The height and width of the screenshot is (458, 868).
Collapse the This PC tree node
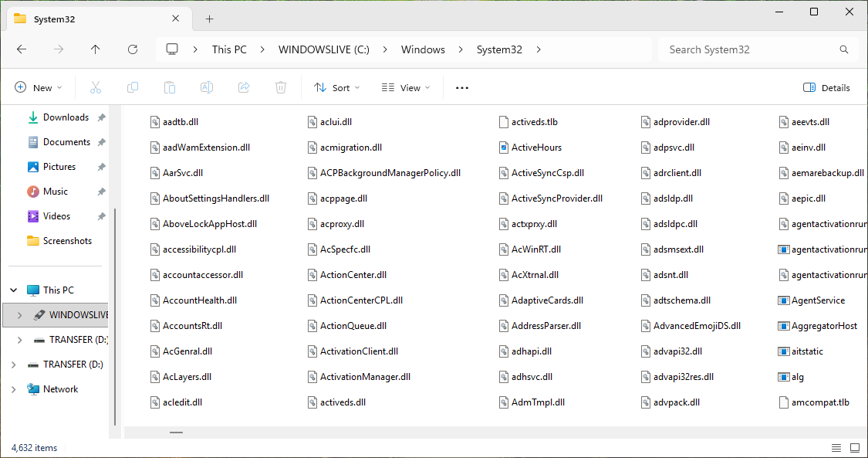(13, 290)
